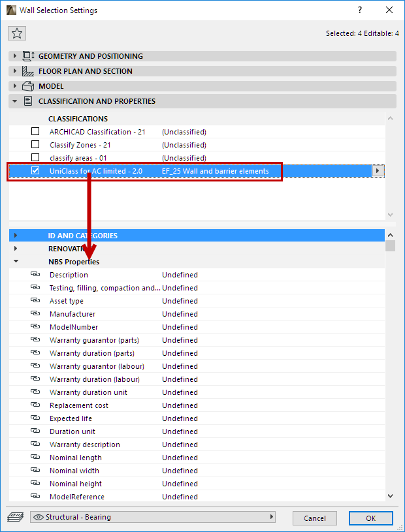Click the OK button
Image resolution: width=405 pixels, height=532 pixels.
(371, 518)
